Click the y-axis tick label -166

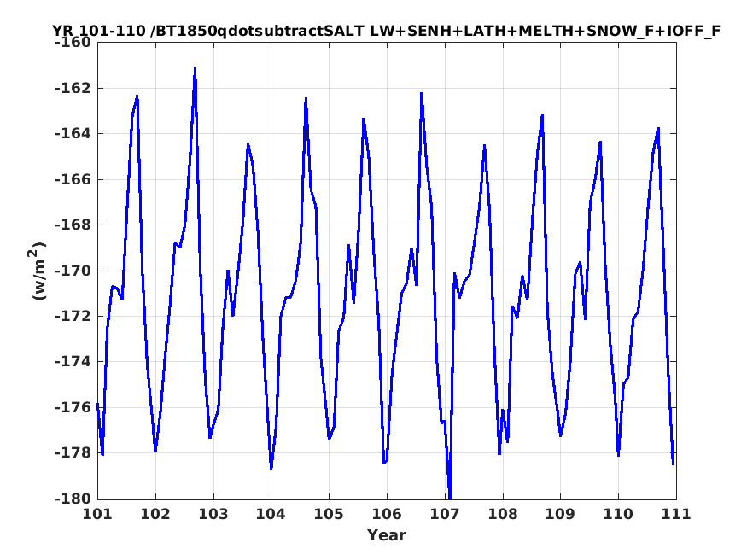[73, 179]
